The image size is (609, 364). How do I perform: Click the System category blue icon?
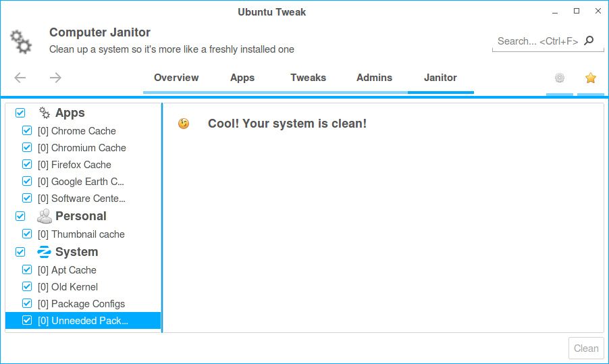(45, 252)
